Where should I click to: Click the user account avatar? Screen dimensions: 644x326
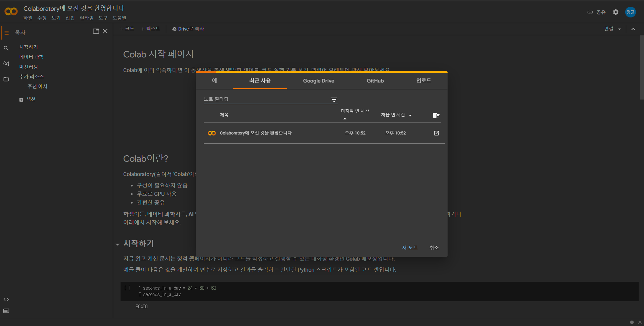click(x=630, y=12)
